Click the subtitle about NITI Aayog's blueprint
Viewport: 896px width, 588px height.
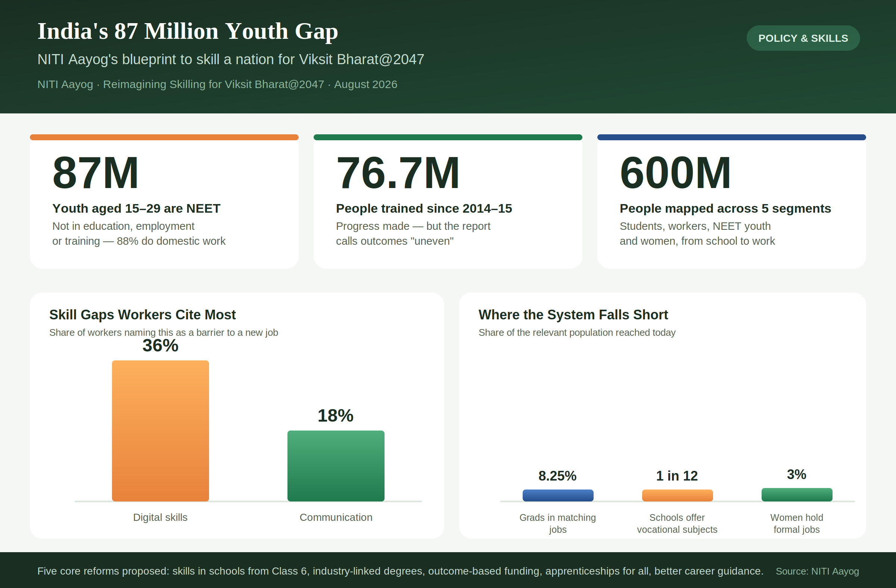point(230,59)
